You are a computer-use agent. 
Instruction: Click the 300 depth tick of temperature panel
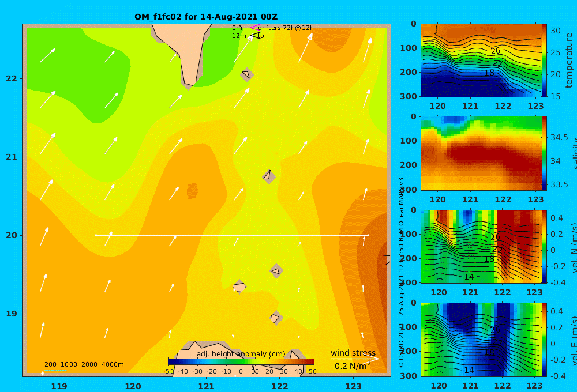point(409,96)
